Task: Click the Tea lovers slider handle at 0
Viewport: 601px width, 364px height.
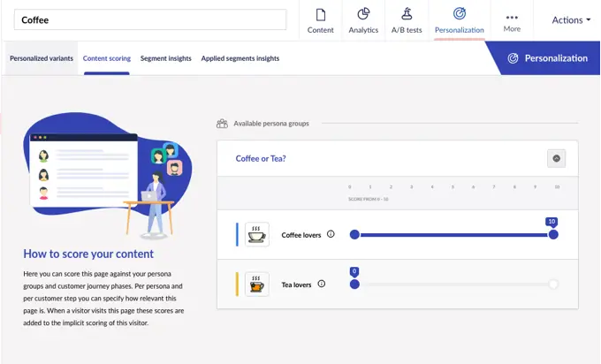Action: [354, 284]
